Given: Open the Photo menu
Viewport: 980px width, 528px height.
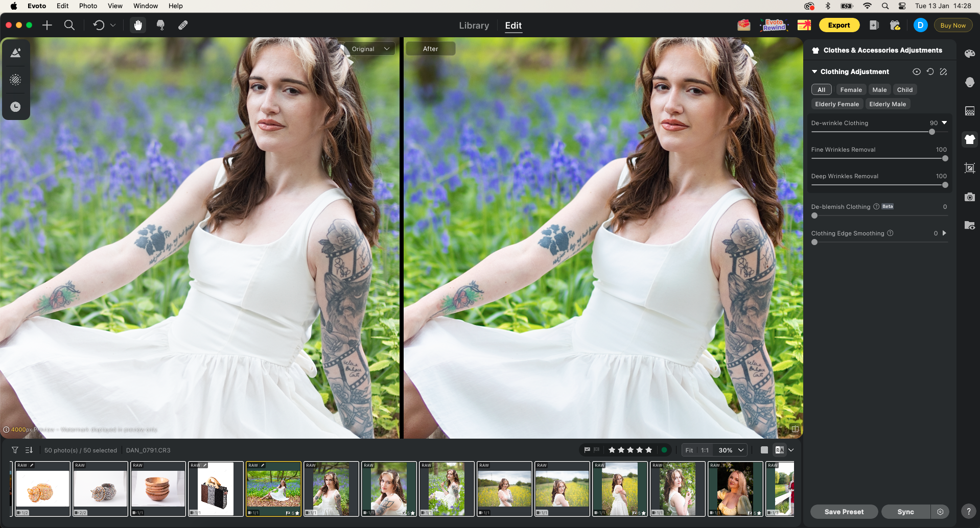Looking at the screenshot, I should coord(88,6).
